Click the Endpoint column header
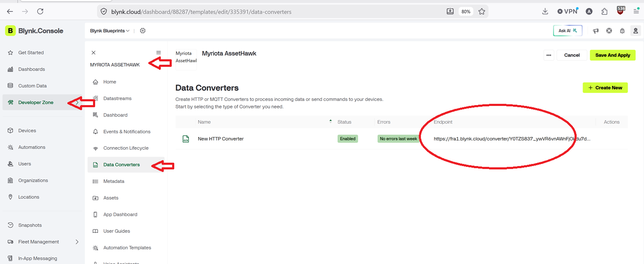This screenshot has width=644, height=264. click(x=443, y=122)
